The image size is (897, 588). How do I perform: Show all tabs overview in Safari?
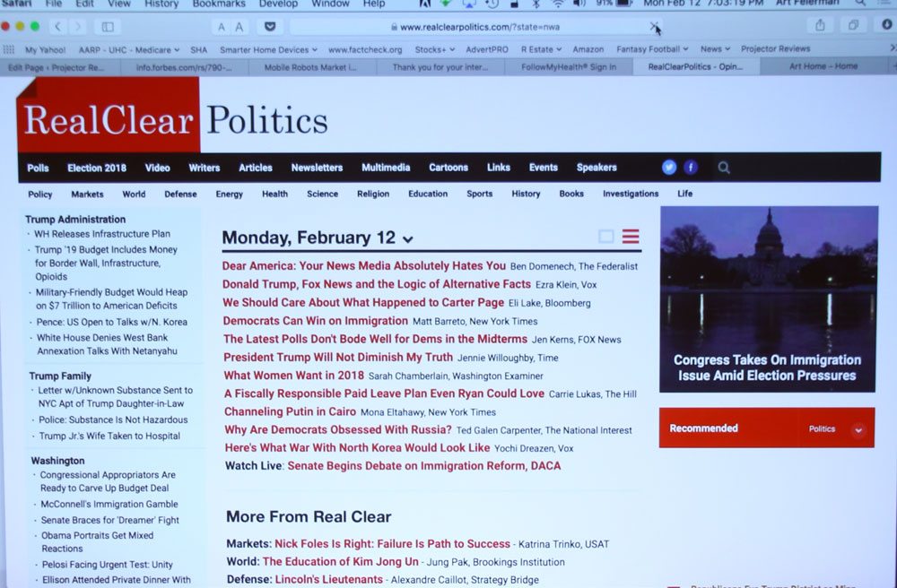pyautogui.click(x=854, y=26)
